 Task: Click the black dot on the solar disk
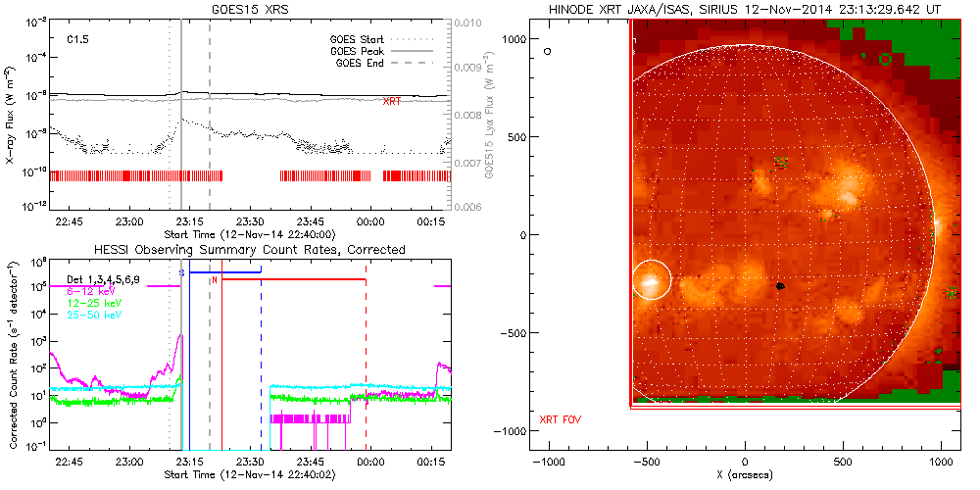(780, 286)
